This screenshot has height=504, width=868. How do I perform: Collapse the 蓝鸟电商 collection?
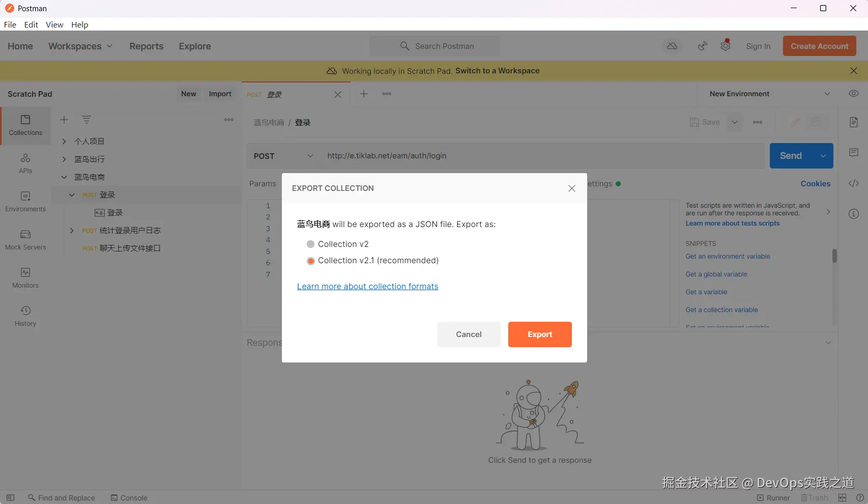coord(64,177)
